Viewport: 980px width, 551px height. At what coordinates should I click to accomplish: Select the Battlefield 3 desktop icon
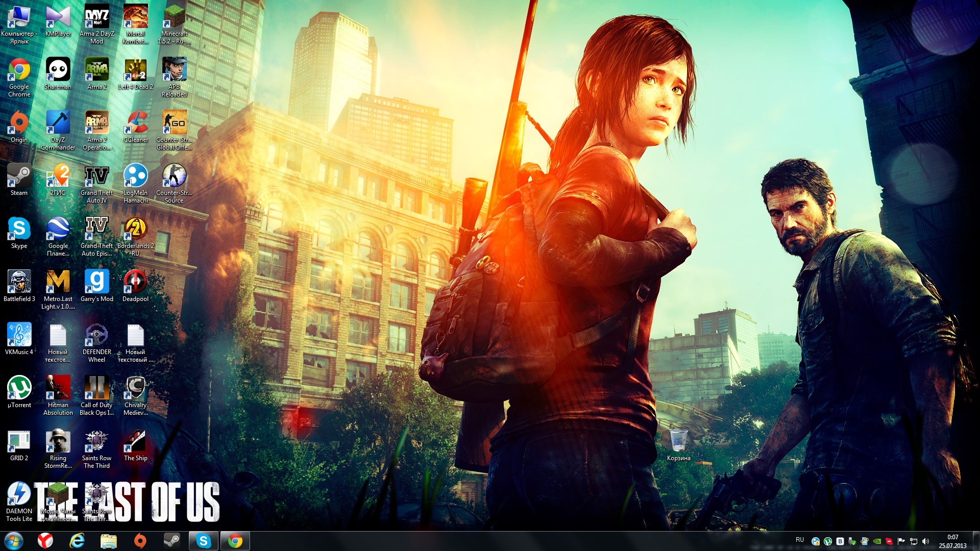click(19, 286)
